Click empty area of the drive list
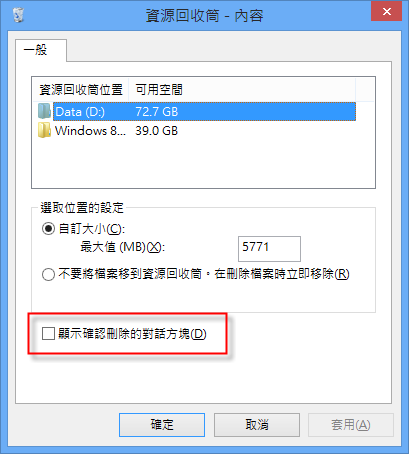 click(203, 163)
